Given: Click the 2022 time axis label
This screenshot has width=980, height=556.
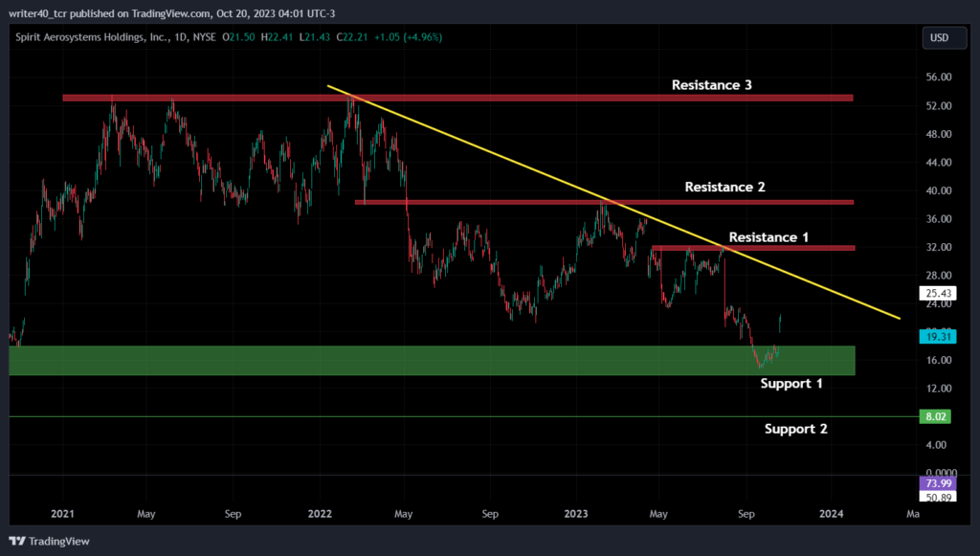Looking at the screenshot, I should [320, 514].
